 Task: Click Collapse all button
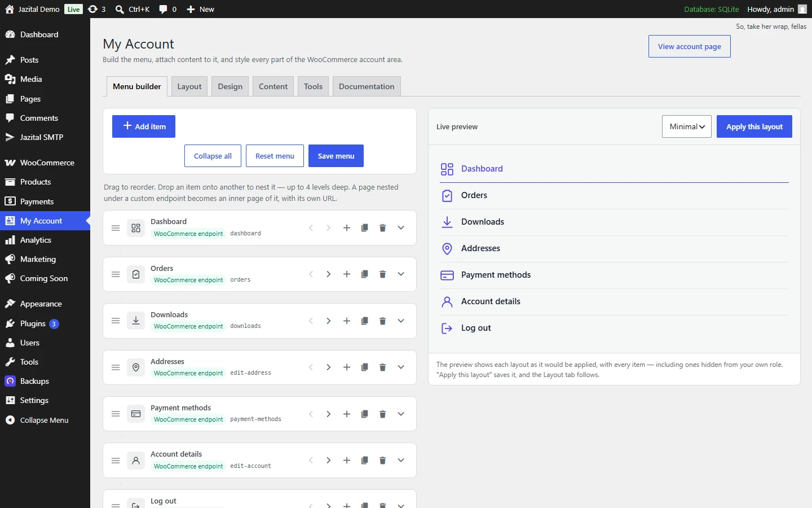tap(213, 156)
